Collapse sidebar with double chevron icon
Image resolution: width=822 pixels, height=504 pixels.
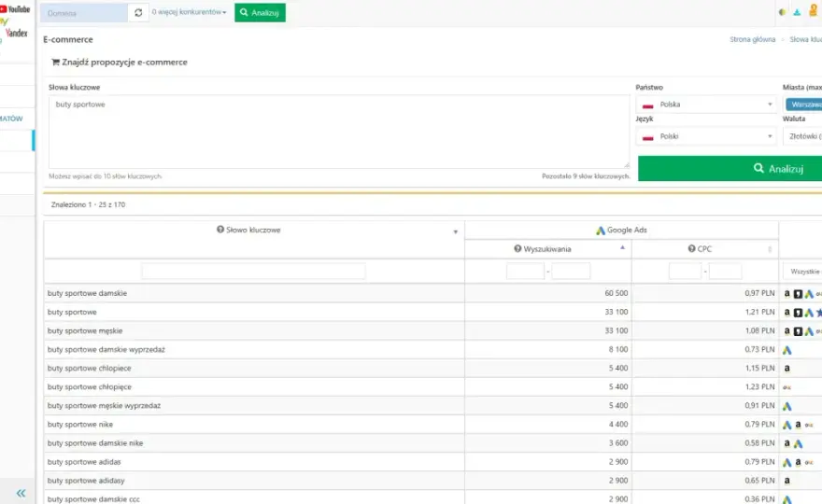point(21,493)
